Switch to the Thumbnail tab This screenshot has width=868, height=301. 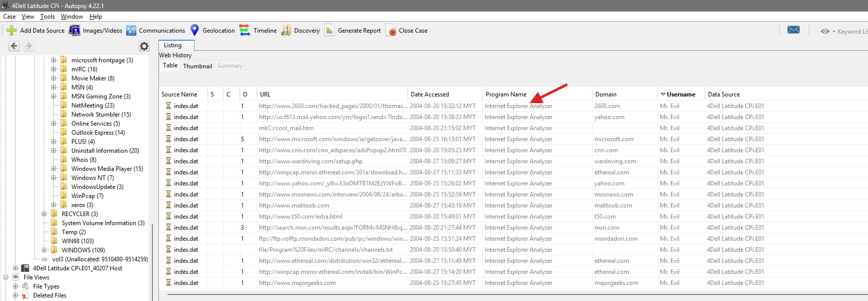198,66
